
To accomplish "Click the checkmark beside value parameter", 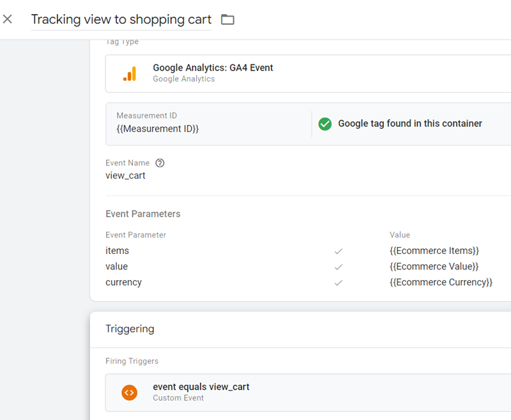I will pos(339,267).
